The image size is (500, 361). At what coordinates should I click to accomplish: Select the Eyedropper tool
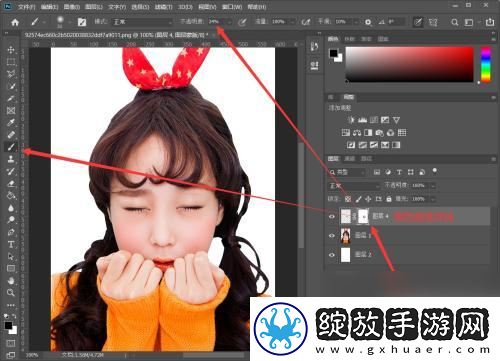pyautogui.click(x=11, y=123)
